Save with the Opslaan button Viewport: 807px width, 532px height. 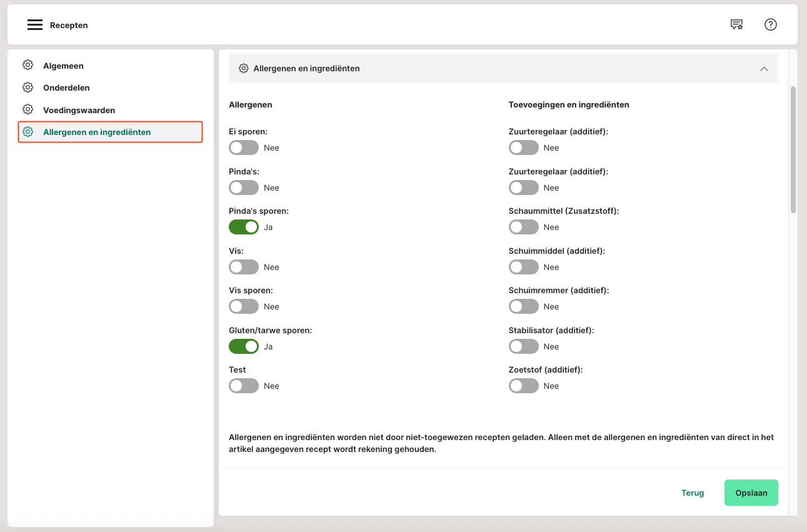[x=751, y=493]
